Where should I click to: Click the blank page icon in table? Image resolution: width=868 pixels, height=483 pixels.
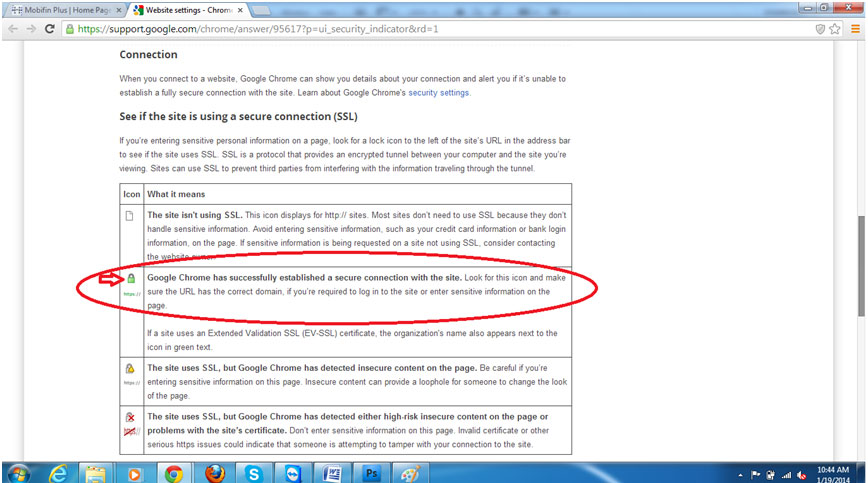[130, 216]
